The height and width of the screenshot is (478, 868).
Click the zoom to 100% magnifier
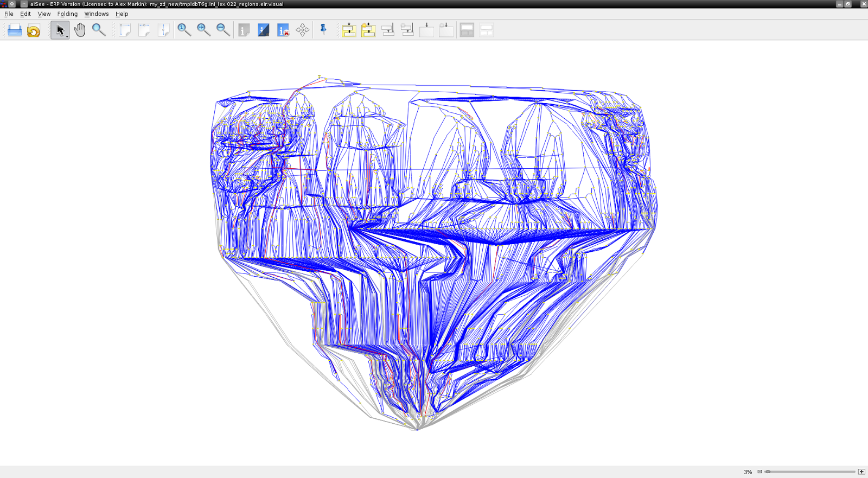coord(184,30)
